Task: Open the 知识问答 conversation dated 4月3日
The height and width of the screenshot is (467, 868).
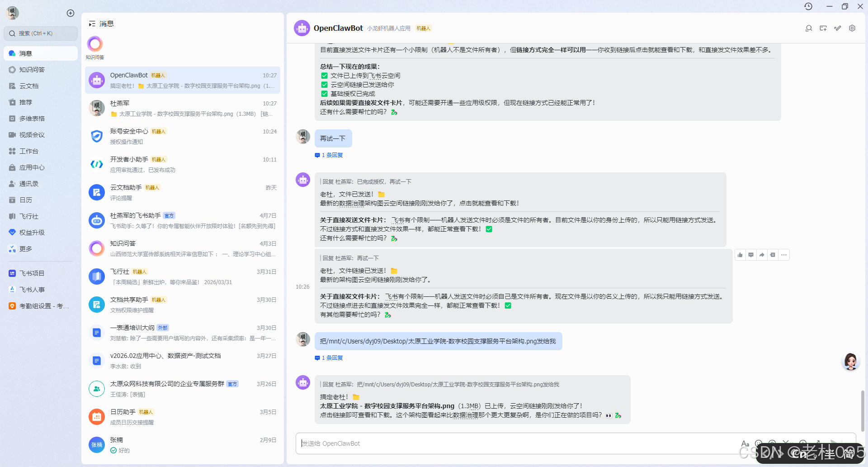Action: pos(183,248)
